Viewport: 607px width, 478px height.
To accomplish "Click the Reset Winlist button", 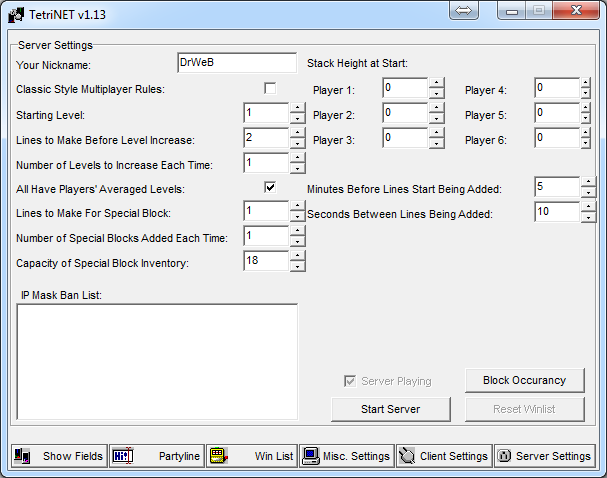I will (x=525, y=409).
